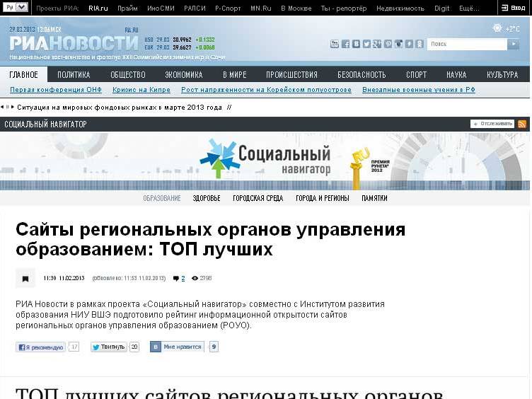Click the views eye icon

coord(195,278)
